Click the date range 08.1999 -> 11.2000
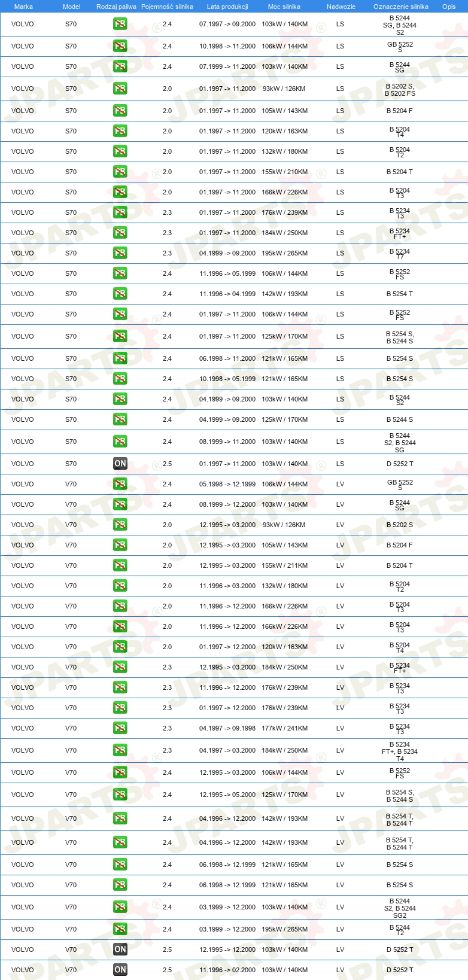468x980 pixels. [227, 442]
